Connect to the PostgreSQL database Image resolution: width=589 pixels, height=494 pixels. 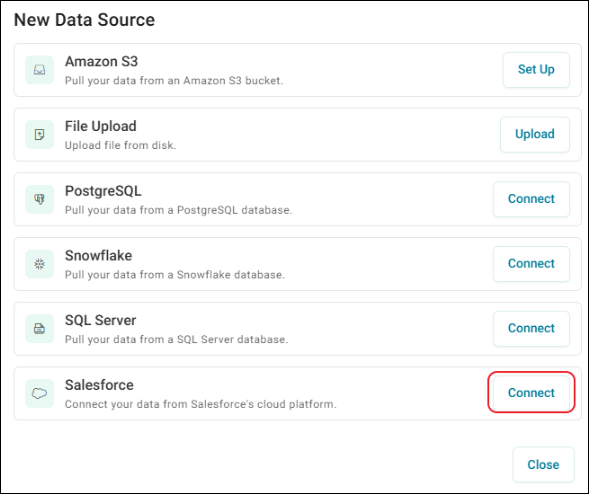pos(531,199)
